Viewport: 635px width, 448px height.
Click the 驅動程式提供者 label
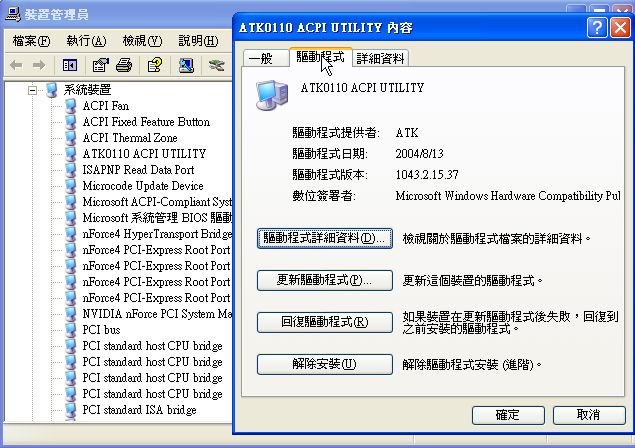(336, 133)
